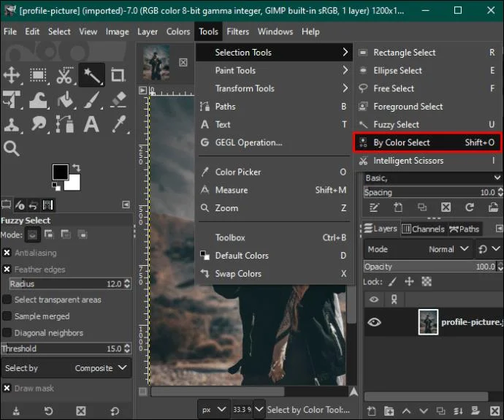Viewport: 504px width, 420px height.
Task: Choose GEGL Operation menu item
Action: (x=275, y=142)
